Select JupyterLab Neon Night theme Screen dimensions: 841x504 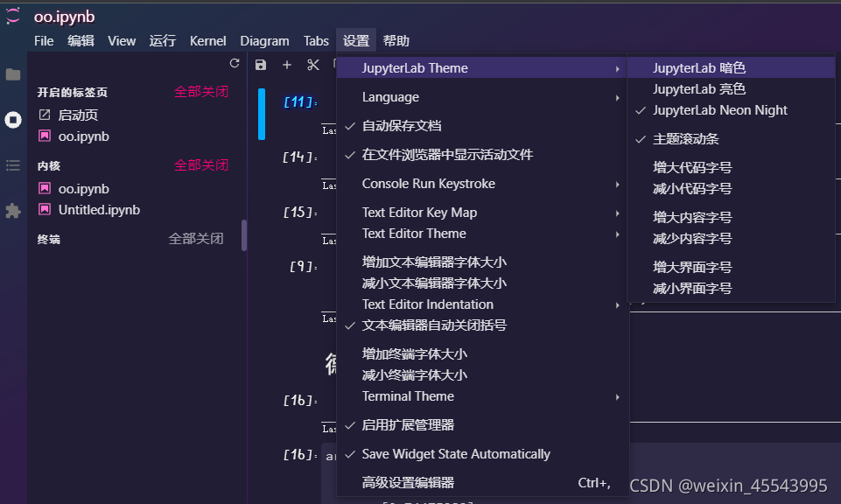[x=731, y=110]
